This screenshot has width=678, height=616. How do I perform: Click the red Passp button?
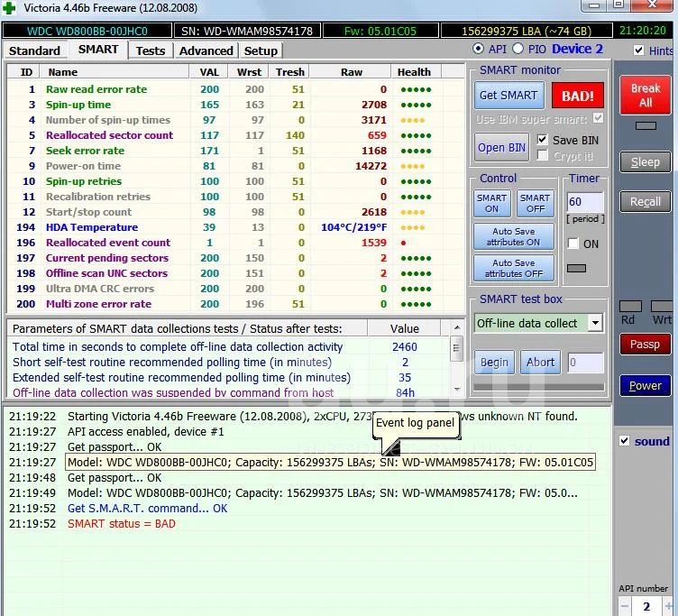(x=646, y=345)
